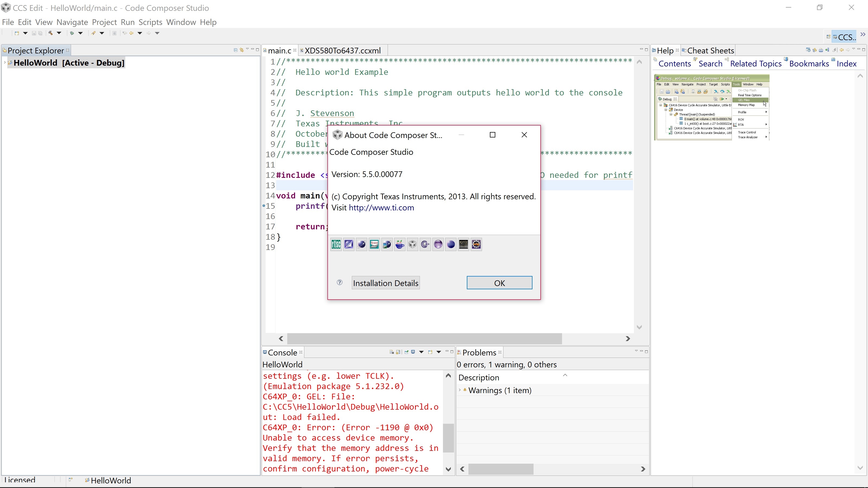Open the New dropdown arrow in toolbar
The image size is (868, 488).
pos(25,33)
